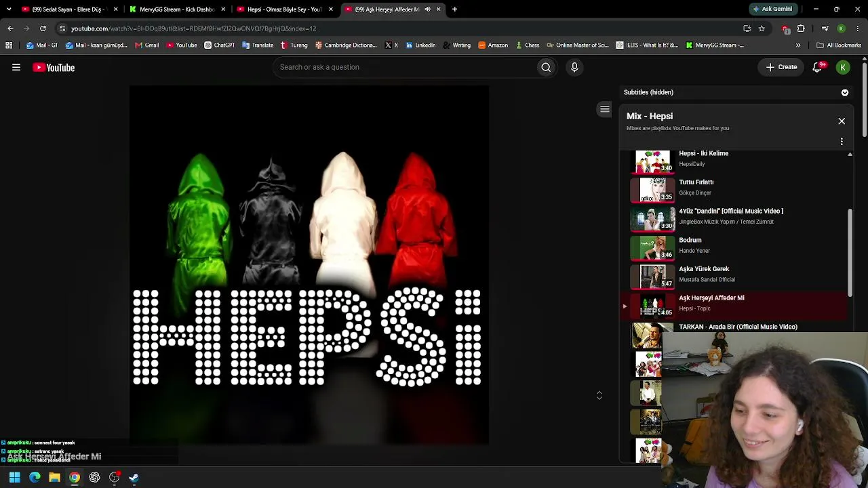Open the Translate bookmark
868x488 pixels.
coord(258,45)
